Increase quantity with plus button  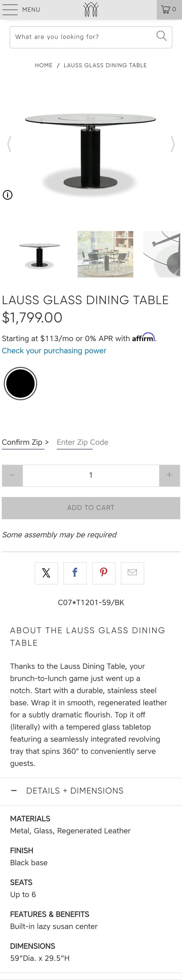(169, 475)
